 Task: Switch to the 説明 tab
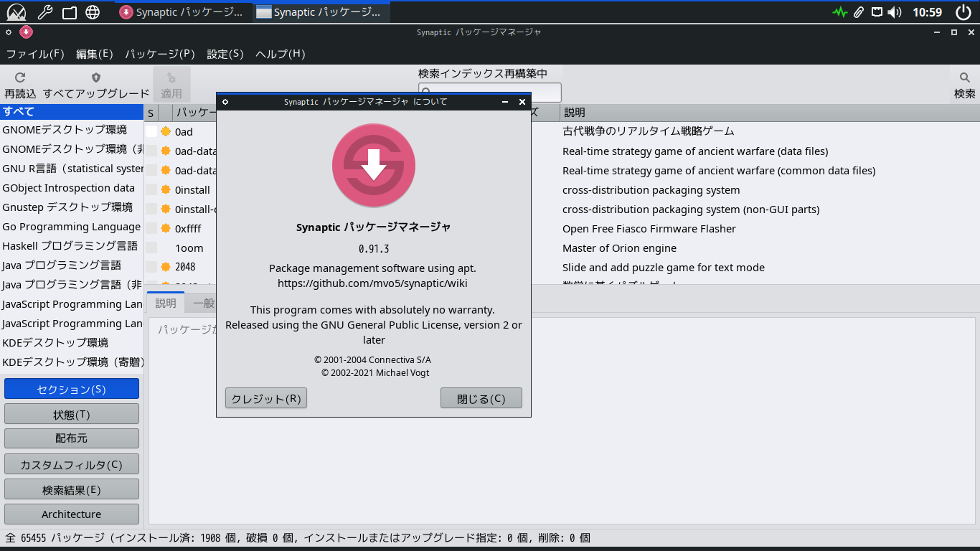[166, 303]
